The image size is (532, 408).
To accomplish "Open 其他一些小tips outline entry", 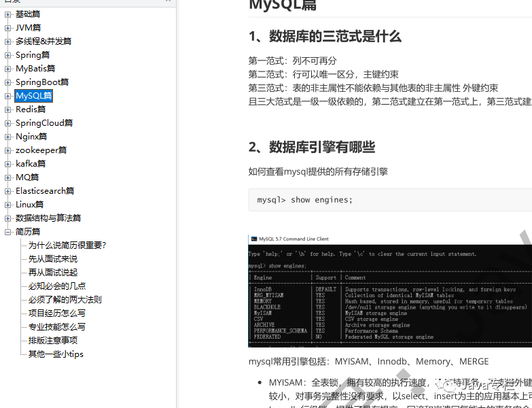I will 56,354.
